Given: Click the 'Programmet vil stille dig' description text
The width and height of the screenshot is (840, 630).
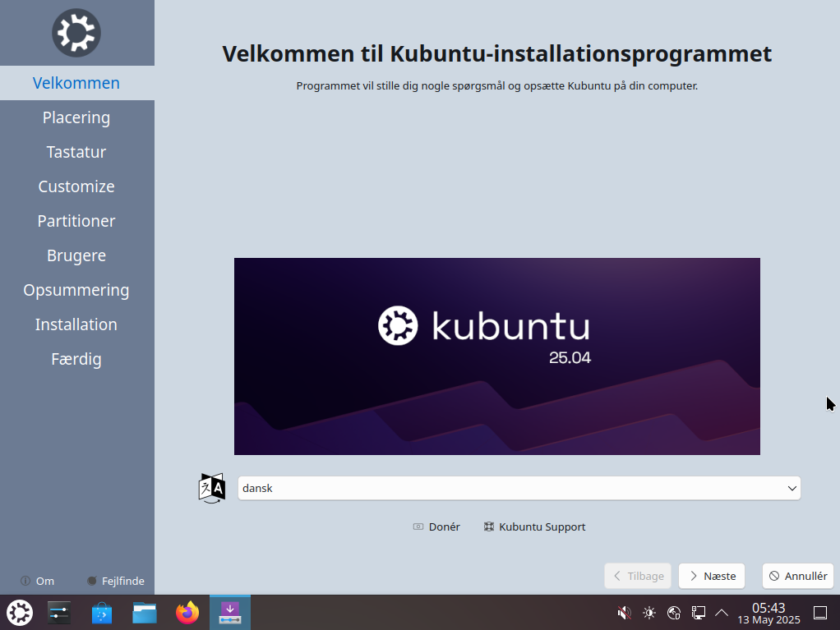Looking at the screenshot, I should pos(497,85).
